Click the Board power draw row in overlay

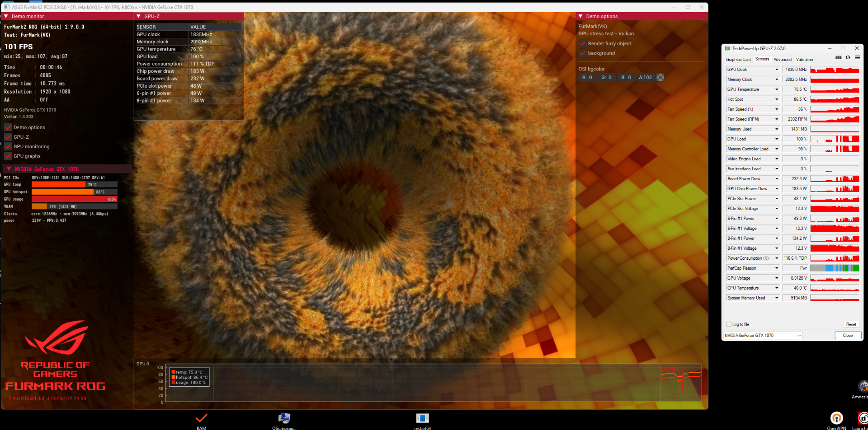[189, 79]
